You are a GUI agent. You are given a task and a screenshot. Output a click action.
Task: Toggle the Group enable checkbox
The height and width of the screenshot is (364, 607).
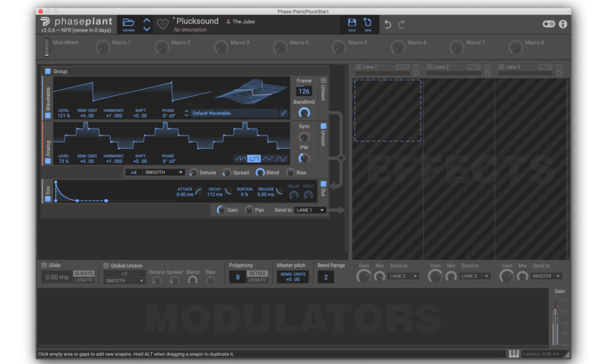click(47, 71)
